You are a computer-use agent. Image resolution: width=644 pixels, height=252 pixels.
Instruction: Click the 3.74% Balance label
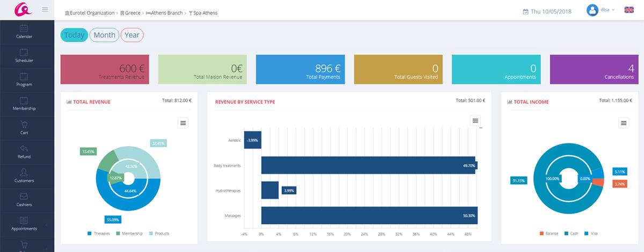(619, 184)
